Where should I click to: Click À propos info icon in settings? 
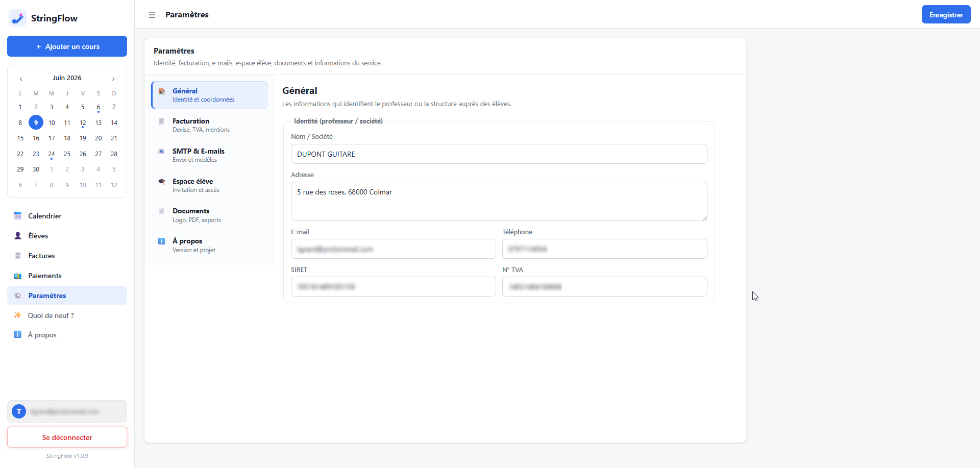[162, 241]
